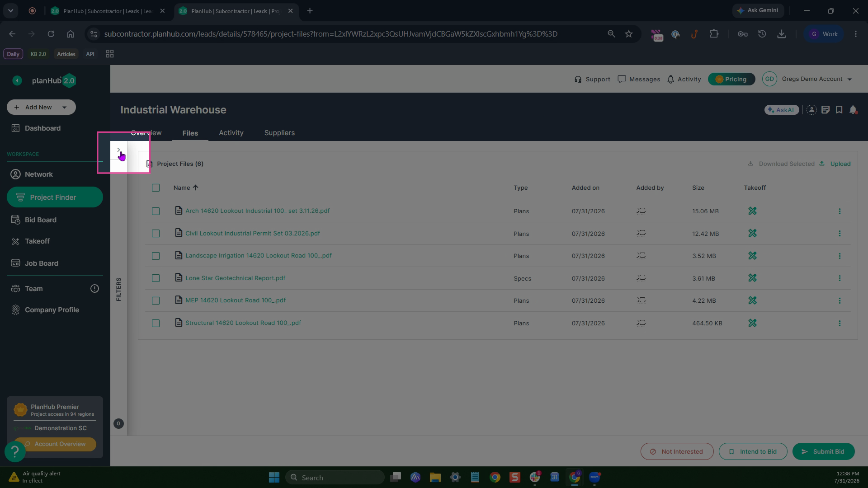The image size is (868, 488).
Task: Open more options for Arch 14620 Lookout file
Action: tap(840, 211)
